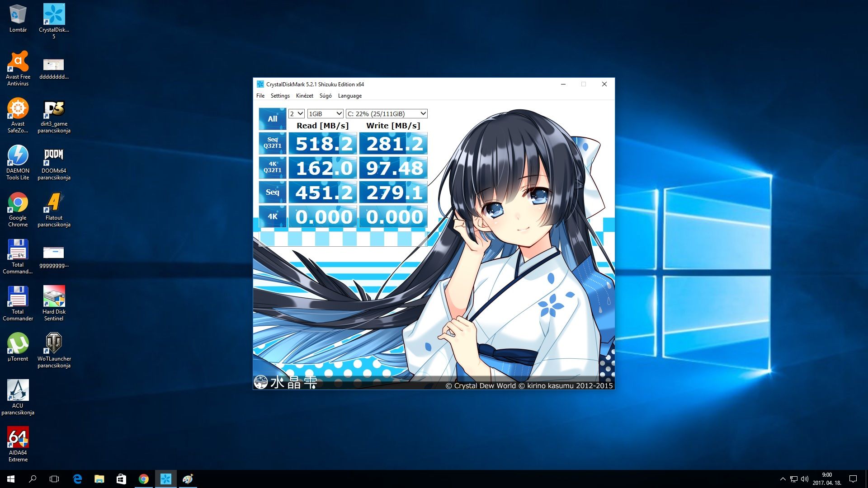This screenshot has height=488, width=868.
Task: Open the Settings menu in CrystalDiskMark
Action: click(280, 96)
